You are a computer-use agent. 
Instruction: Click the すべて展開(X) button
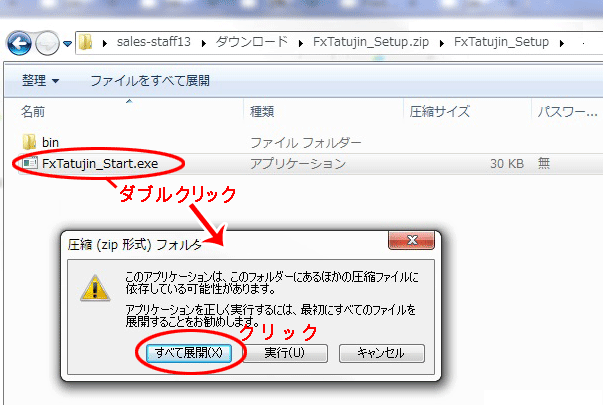189,353
